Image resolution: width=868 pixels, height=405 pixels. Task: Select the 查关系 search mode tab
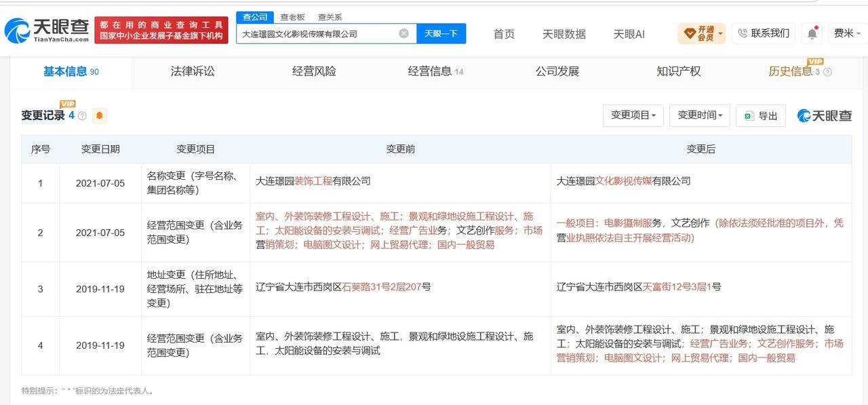(330, 17)
